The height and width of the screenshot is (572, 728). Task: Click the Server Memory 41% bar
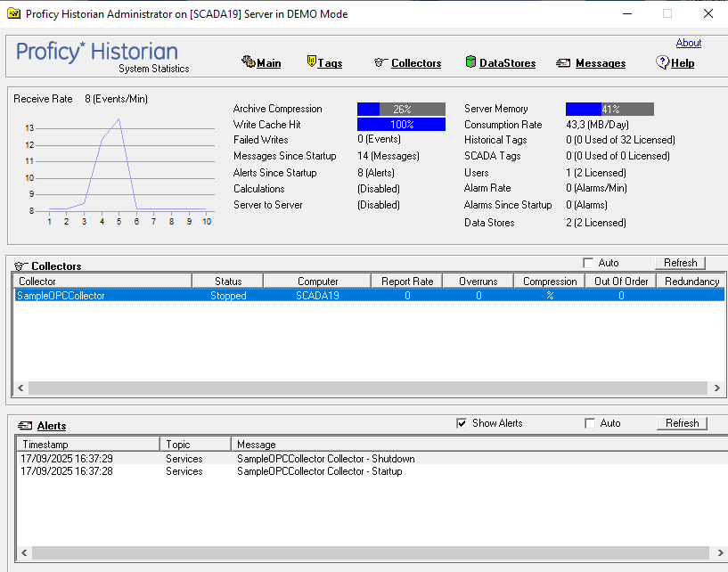coord(609,109)
